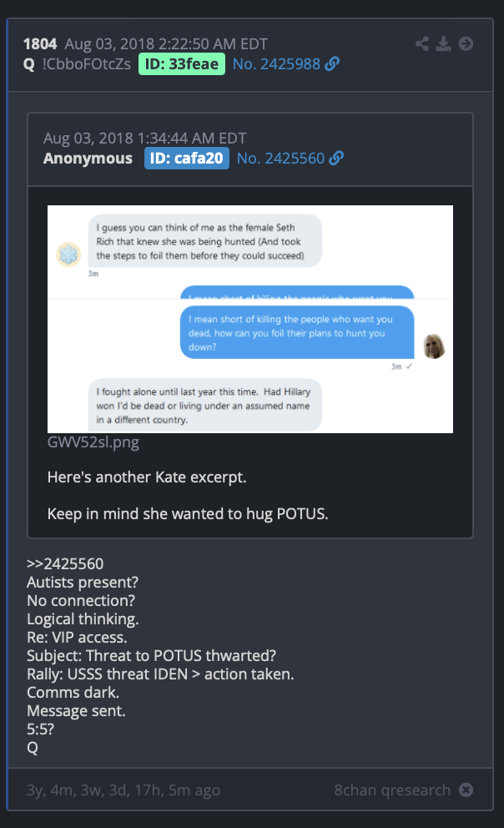Image resolution: width=504 pixels, height=828 pixels.
Task: Open post link No. 2425988
Action: [276, 64]
